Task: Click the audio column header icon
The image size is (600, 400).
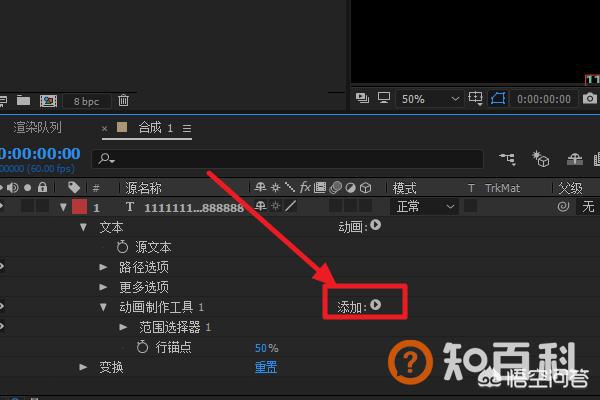Action: coord(13,188)
